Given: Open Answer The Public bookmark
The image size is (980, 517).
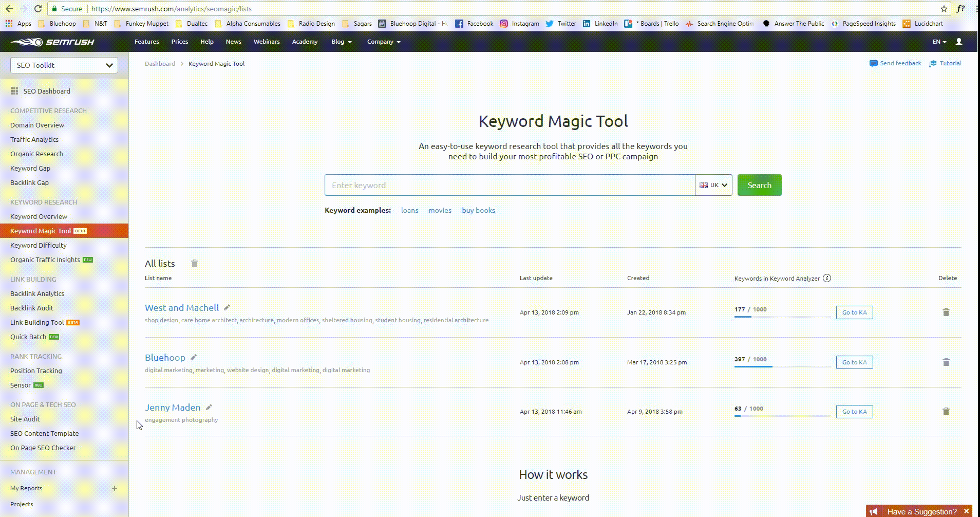Looking at the screenshot, I should [x=794, y=24].
